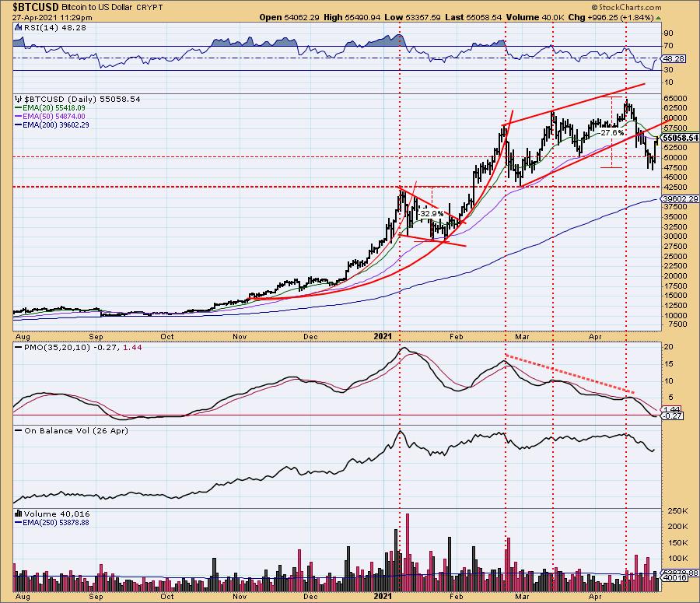Click the 'Last 55058.54' header value

tap(474, 17)
